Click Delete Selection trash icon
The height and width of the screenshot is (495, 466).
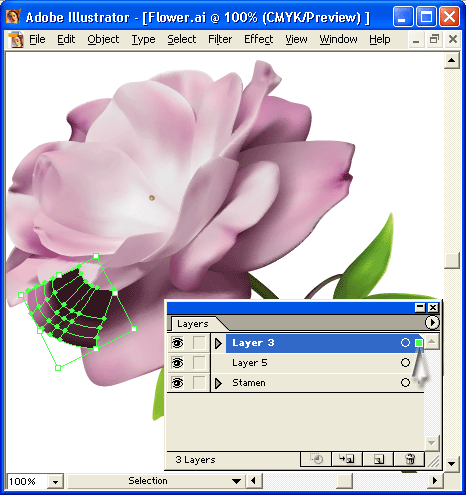[410, 459]
